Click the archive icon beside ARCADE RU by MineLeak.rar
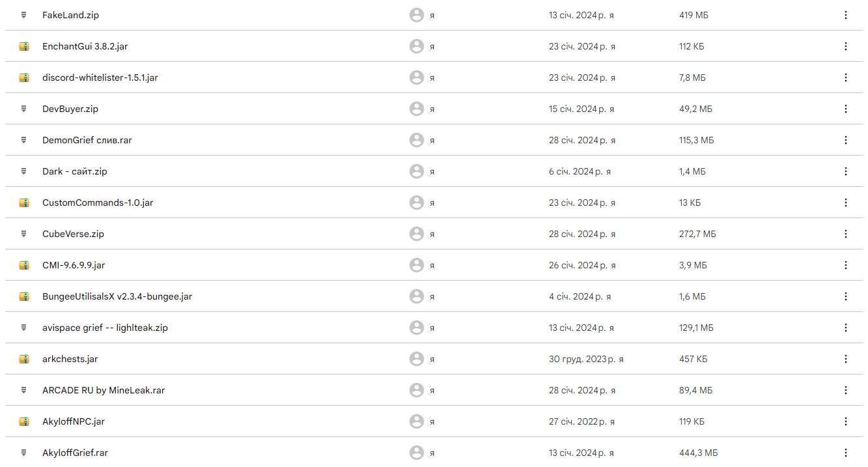The image size is (868, 467). click(24, 390)
